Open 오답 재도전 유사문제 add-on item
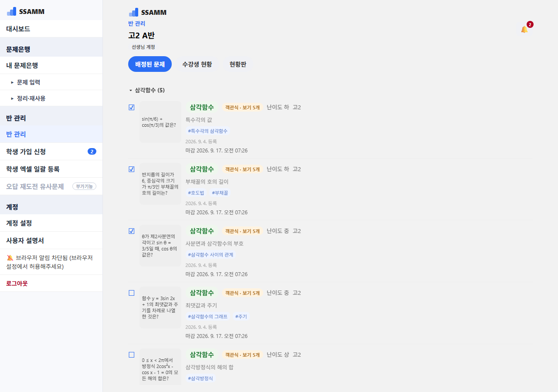 pos(51,186)
